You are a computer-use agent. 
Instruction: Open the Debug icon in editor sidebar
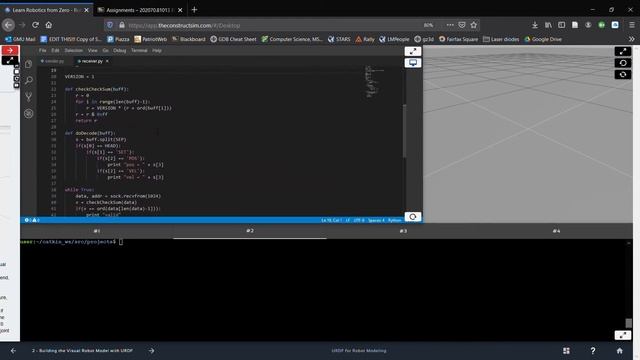point(29,113)
